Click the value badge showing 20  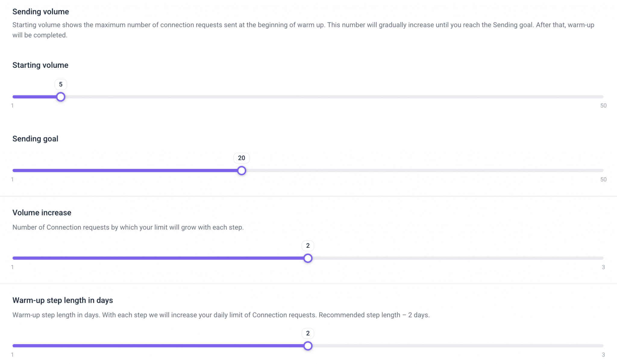point(241,158)
